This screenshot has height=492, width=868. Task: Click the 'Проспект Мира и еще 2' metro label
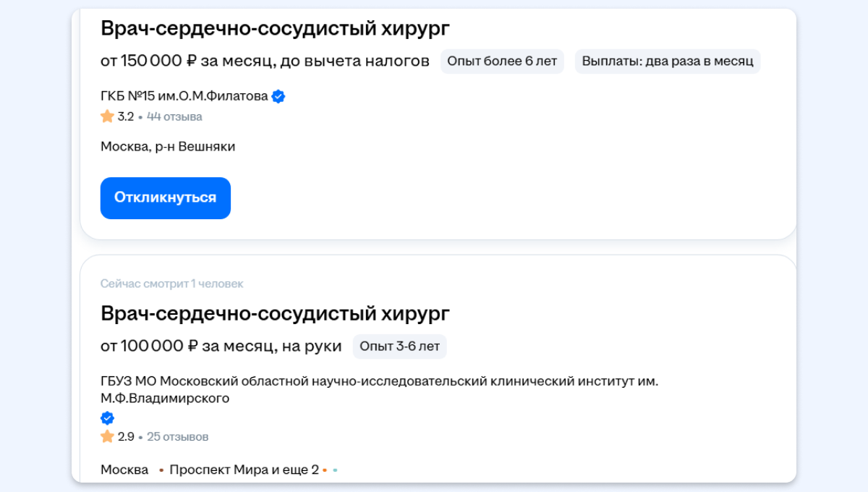tap(244, 470)
